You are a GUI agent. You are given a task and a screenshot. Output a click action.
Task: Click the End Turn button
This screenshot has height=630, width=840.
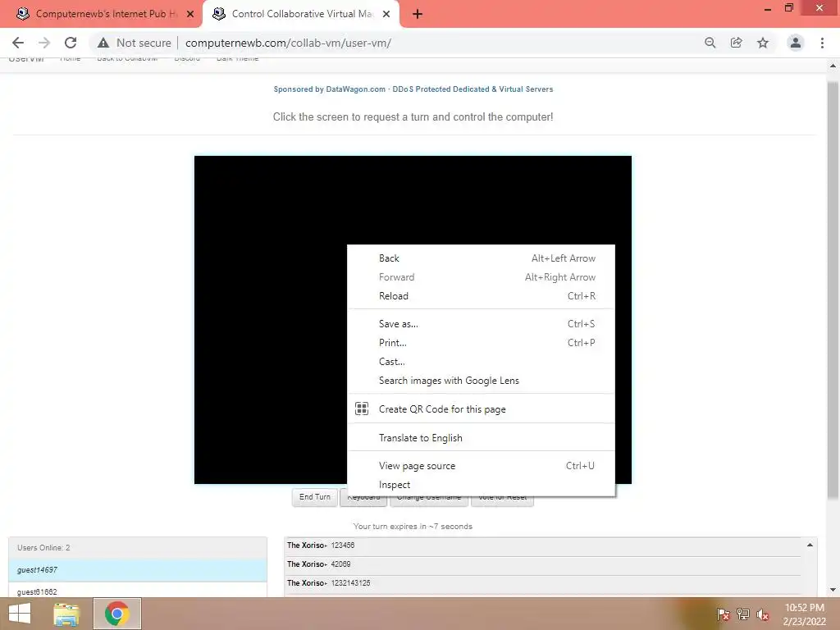314,497
